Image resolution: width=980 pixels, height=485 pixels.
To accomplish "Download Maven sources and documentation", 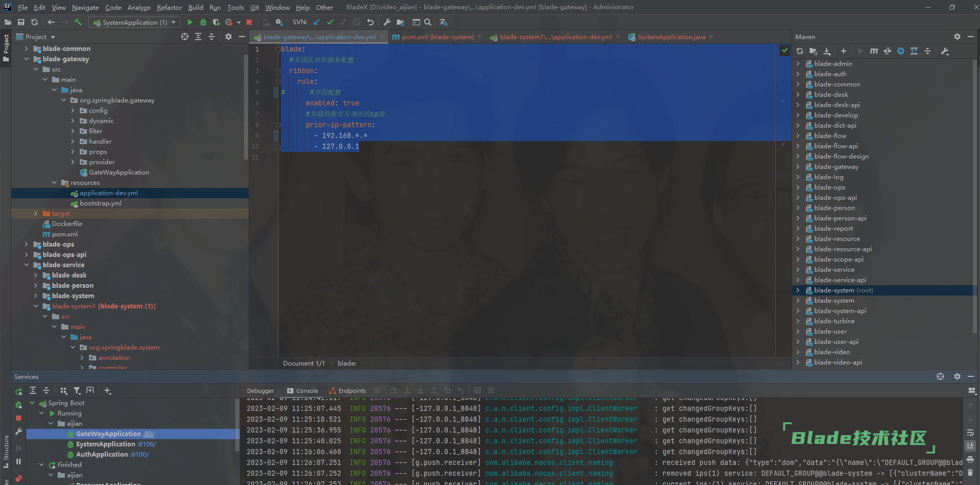I will [x=827, y=51].
